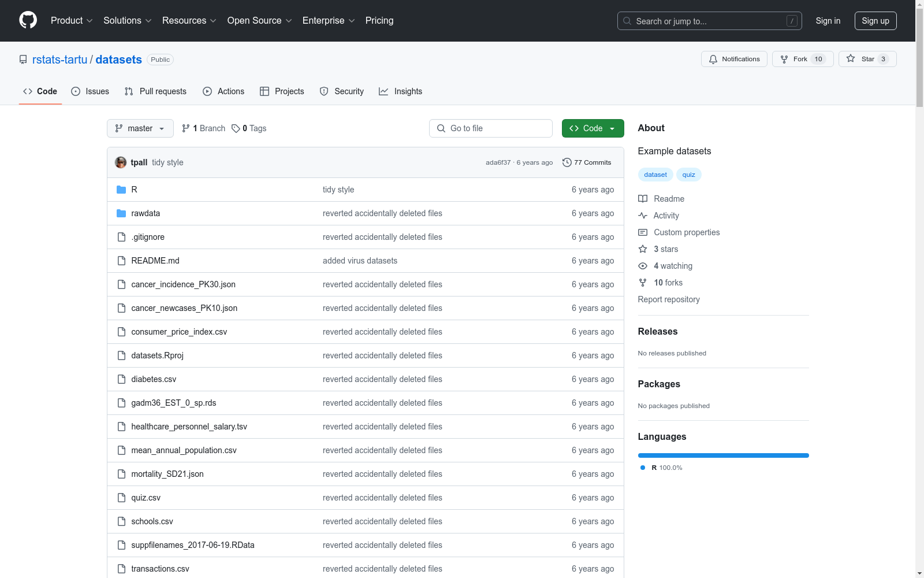Click the Notifications bell button
The width and height of the screenshot is (924, 578).
click(734, 59)
